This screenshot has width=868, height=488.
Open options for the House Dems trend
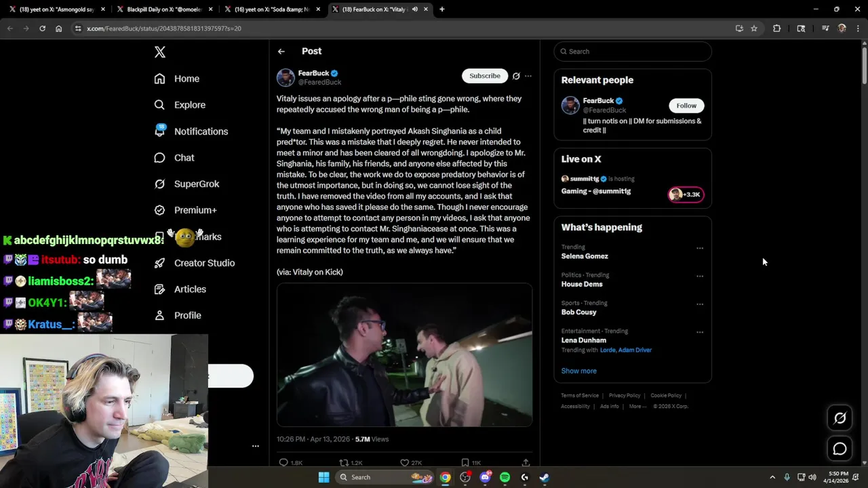click(700, 276)
